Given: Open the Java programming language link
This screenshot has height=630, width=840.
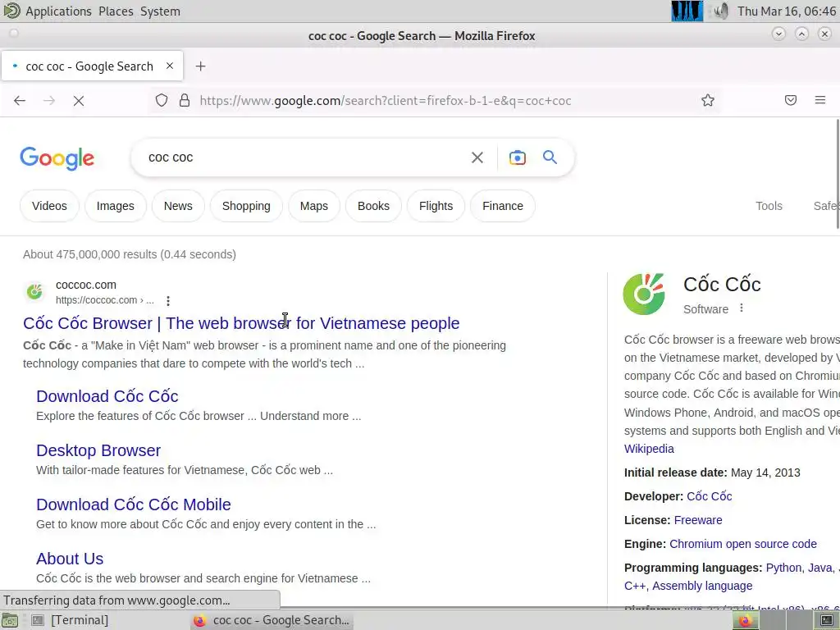Looking at the screenshot, I should 820,568.
